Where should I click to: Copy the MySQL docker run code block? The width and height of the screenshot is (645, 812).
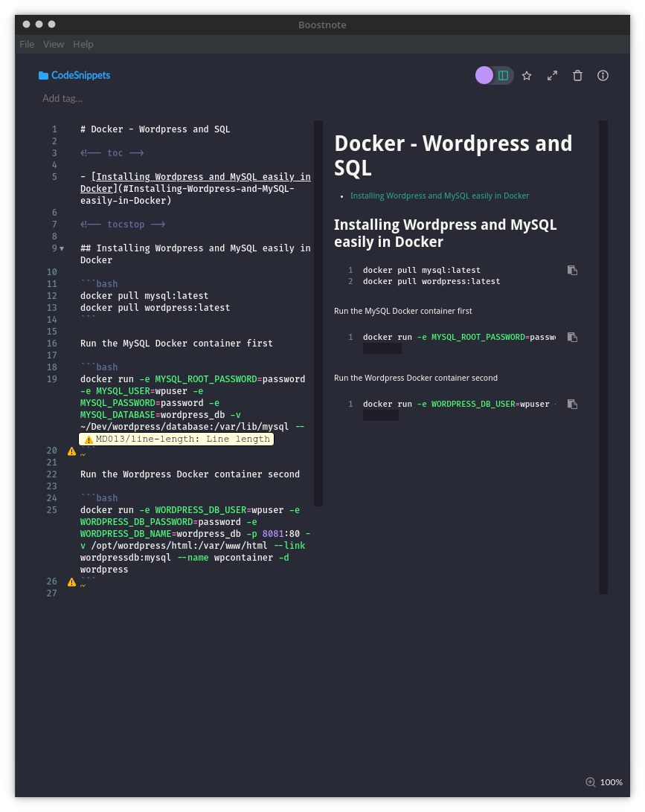click(x=573, y=337)
